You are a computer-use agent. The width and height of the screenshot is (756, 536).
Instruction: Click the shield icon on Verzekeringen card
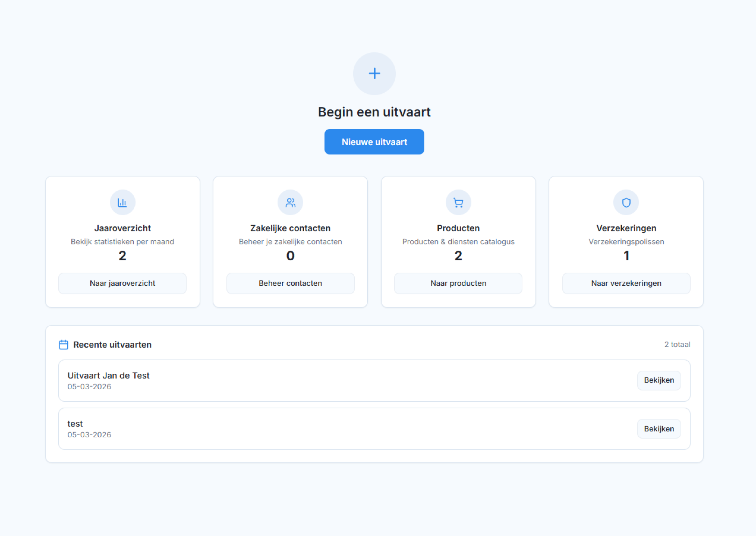(x=626, y=202)
